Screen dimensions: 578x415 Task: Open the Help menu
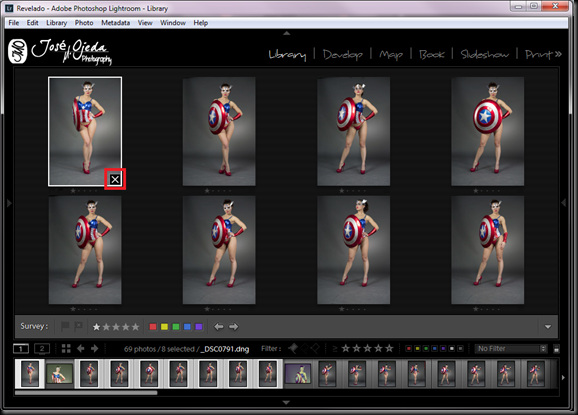coord(201,23)
